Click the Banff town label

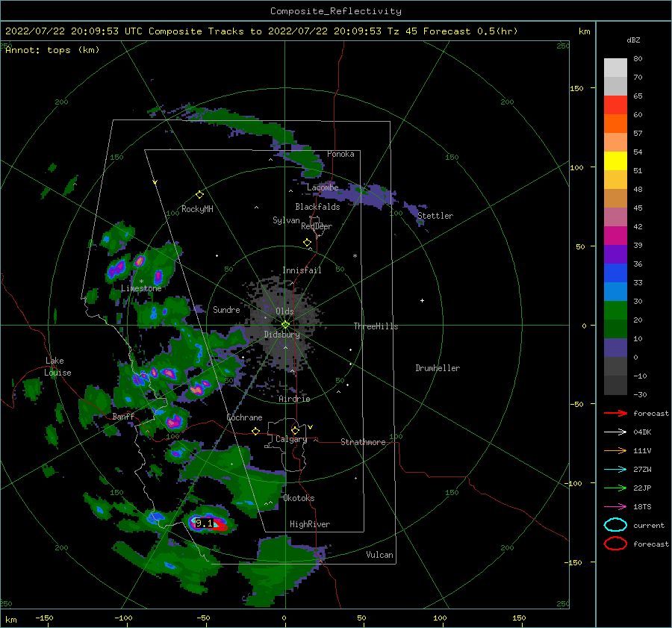[x=123, y=416]
